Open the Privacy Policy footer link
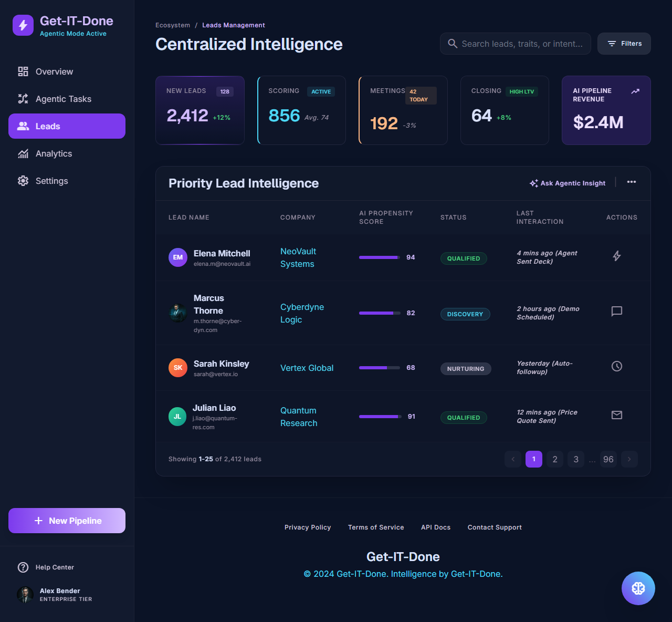This screenshot has height=622, width=672. (308, 527)
